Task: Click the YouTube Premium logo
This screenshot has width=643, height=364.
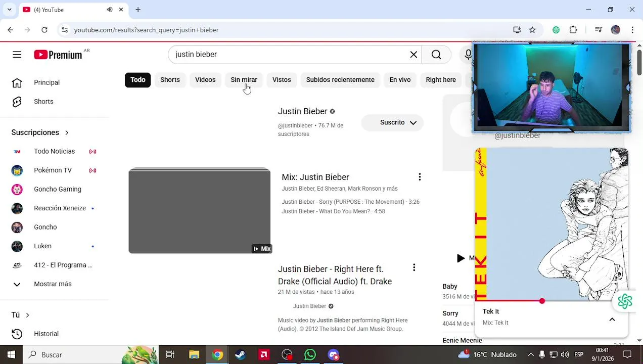Action: [58, 55]
